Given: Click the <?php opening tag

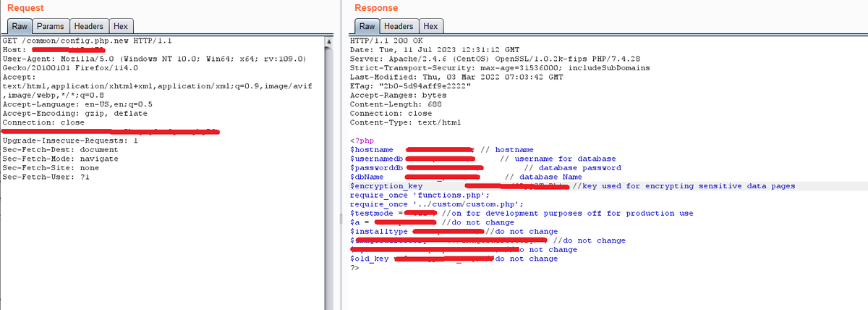Looking at the screenshot, I should [362, 141].
